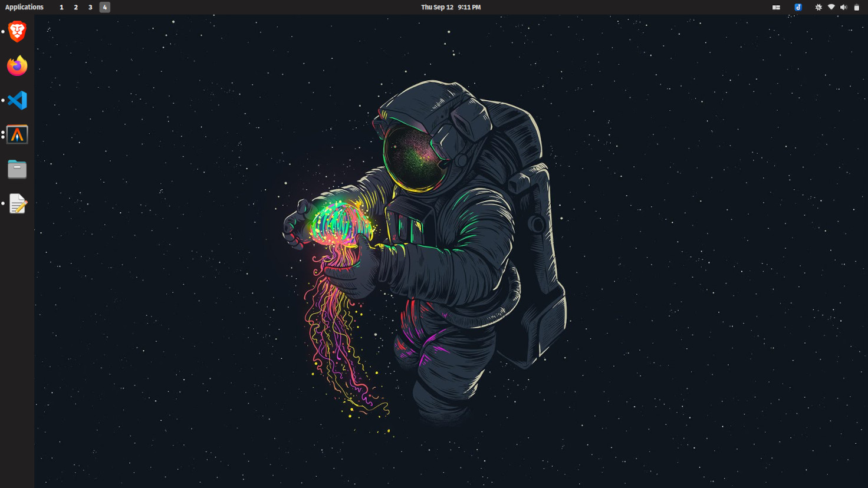Open the Applications menu
Screen dimensions: 868x488
pos(24,7)
